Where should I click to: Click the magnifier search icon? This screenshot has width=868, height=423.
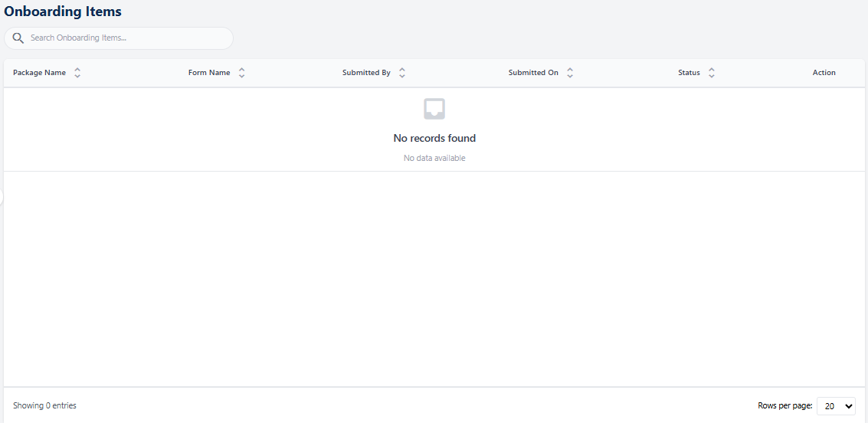click(18, 38)
